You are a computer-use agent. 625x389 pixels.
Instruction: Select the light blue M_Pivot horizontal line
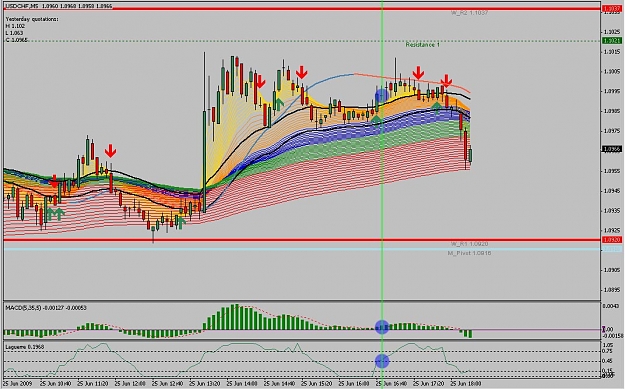(302, 249)
